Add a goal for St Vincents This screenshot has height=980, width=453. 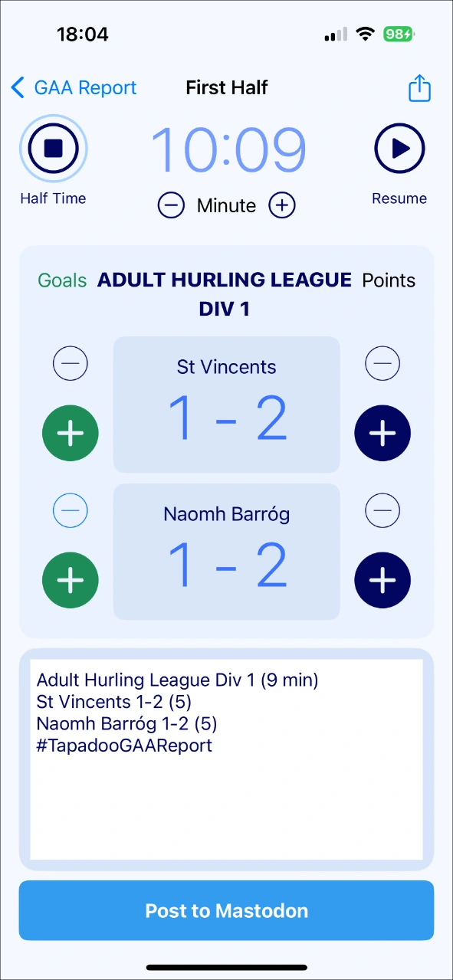click(x=70, y=433)
